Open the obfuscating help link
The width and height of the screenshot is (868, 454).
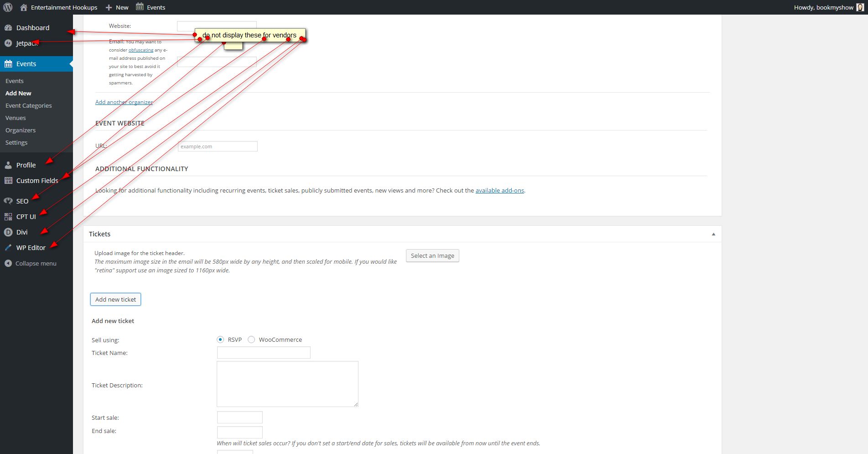(141, 50)
